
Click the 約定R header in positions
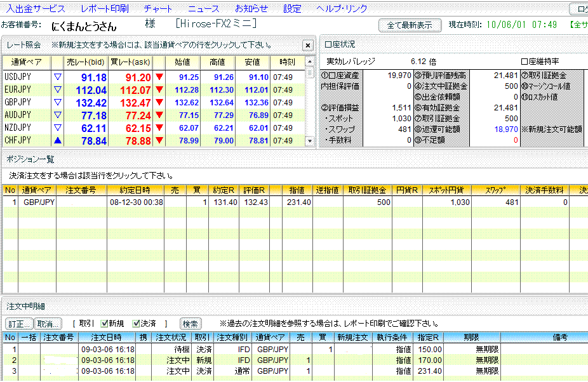[224, 190]
